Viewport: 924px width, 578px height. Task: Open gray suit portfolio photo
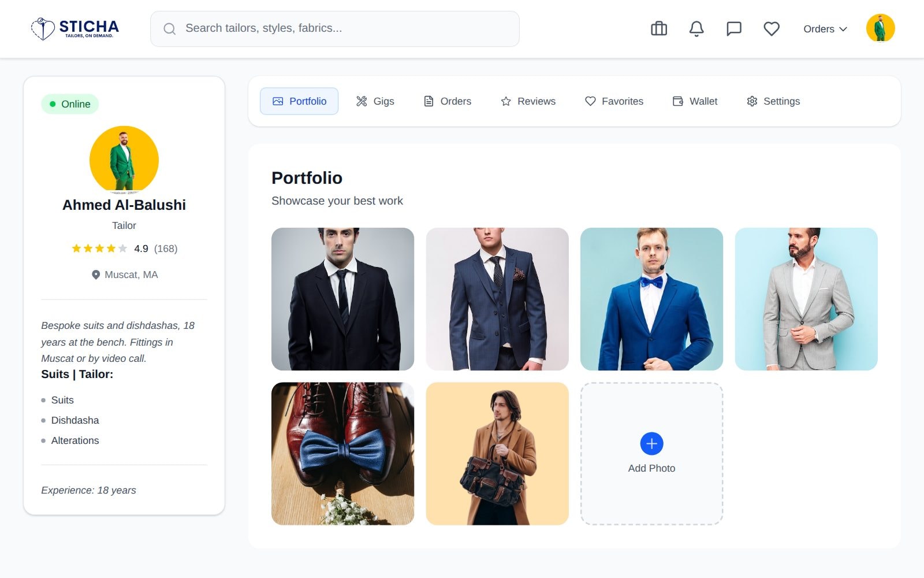click(x=806, y=299)
